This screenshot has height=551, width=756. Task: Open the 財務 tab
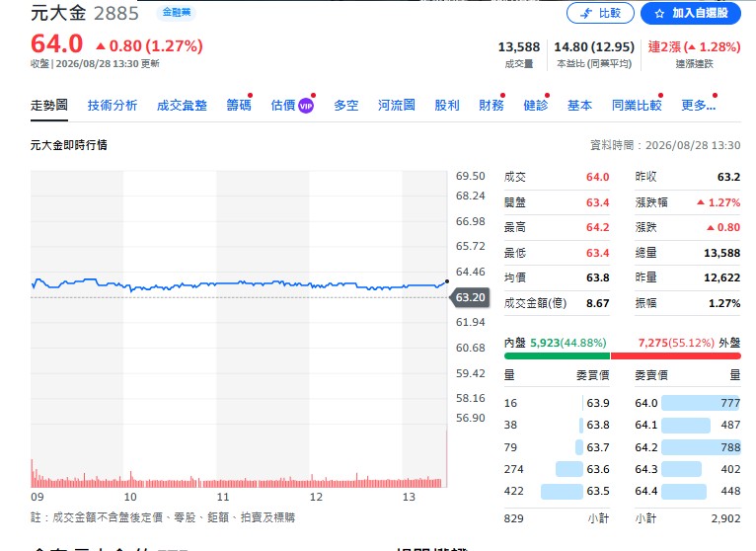(x=491, y=106)
